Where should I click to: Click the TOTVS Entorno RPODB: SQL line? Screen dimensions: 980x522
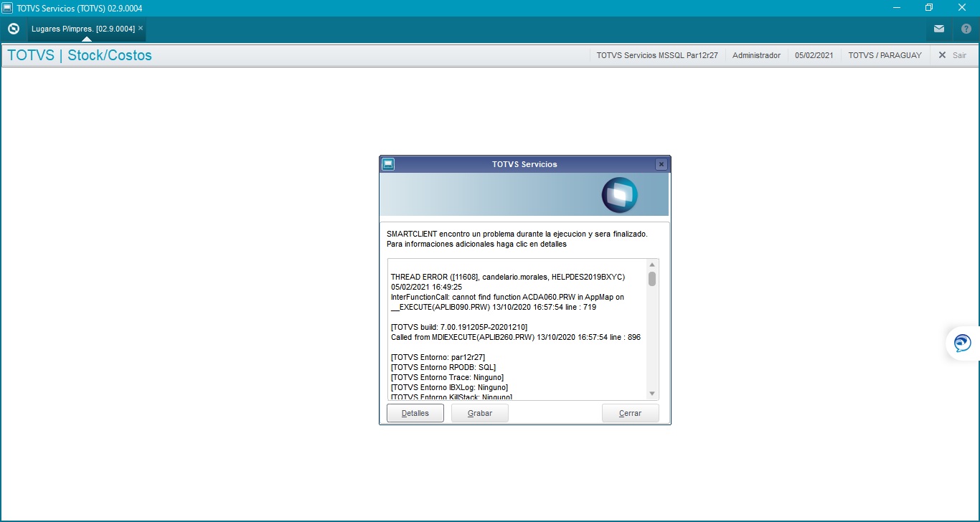[443, 367]
